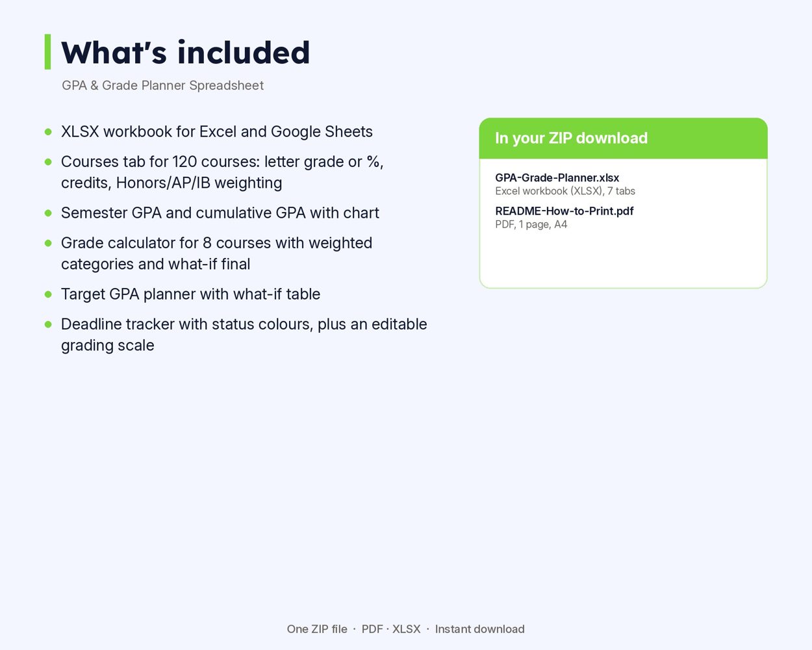The height and width of the screenshot is (650, 812).
Task: Click the "PDF" label in the footer
Action: [372, 629]
